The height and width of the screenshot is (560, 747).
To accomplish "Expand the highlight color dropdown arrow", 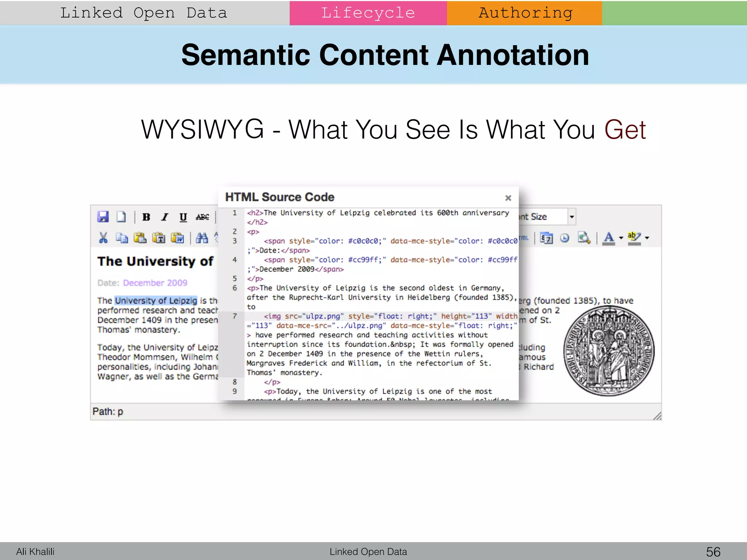I will click(647, 238).
